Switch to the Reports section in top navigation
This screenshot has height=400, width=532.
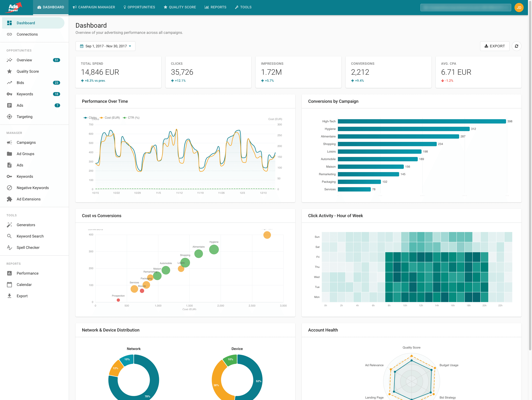tap(215, 7)
